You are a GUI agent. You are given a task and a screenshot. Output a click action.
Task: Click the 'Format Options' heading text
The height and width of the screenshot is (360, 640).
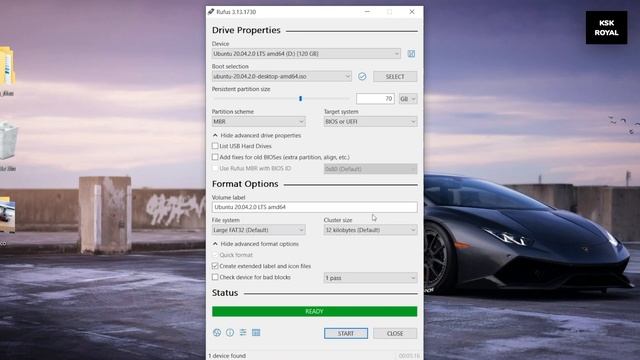(245, 184)
